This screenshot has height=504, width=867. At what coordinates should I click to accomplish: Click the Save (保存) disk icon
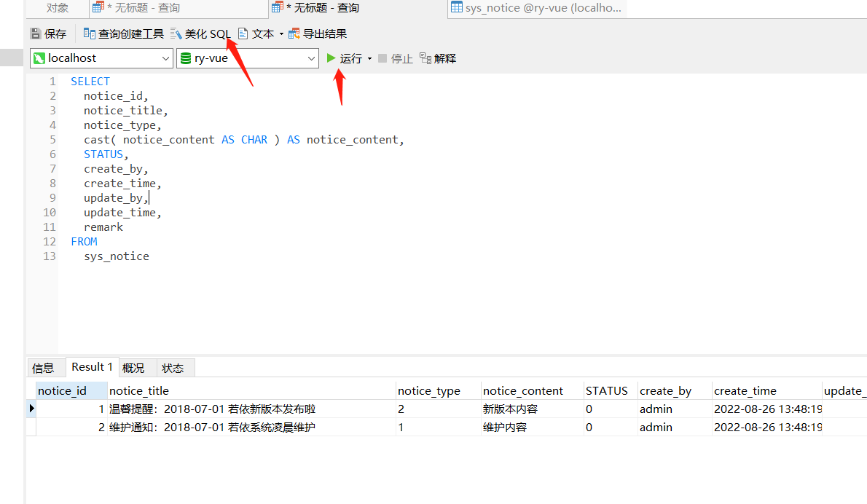[36, 34]
